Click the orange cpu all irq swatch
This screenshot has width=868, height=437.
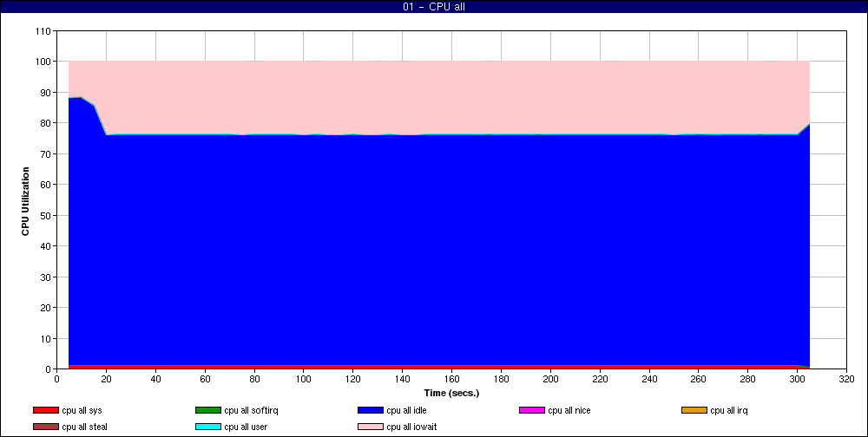click(x=694, y=410)
